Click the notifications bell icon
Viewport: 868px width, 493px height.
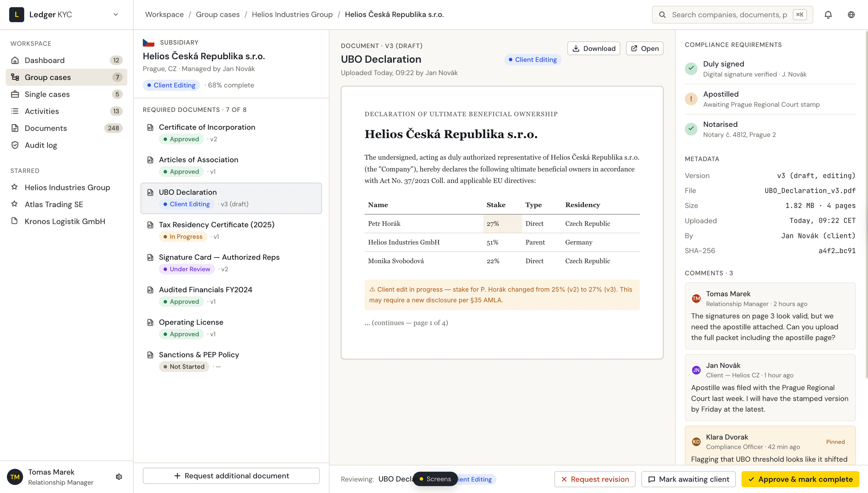[828, 15]
